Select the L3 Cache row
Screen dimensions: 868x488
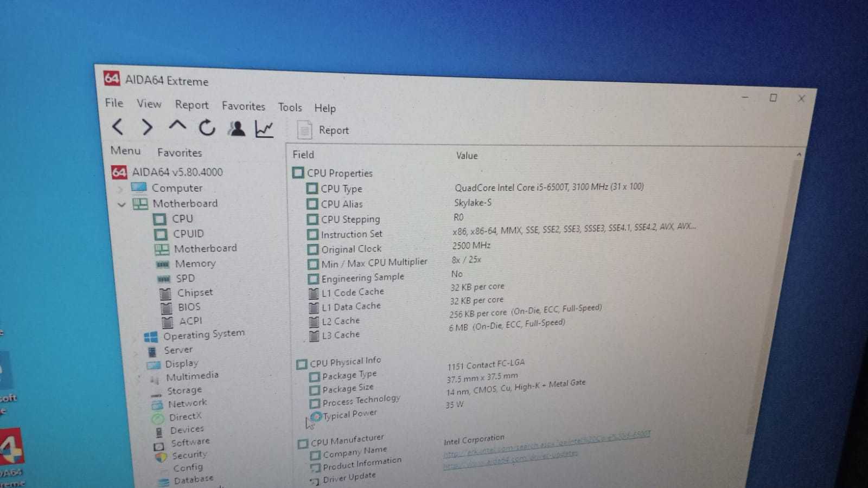click(341, 335)
